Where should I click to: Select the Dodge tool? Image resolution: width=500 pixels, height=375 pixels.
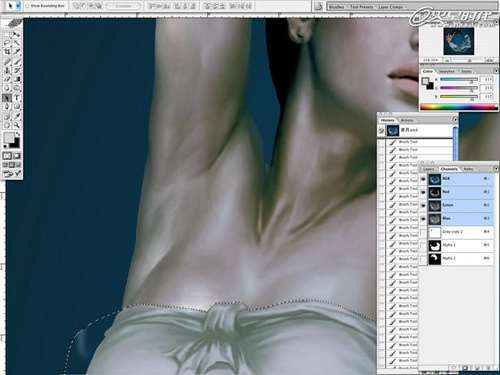coord(17,88)
